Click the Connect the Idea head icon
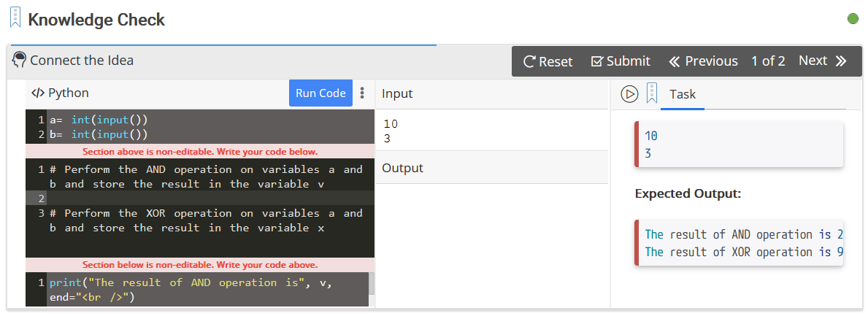This screenshot has width=868, height=316. (19, 60)
